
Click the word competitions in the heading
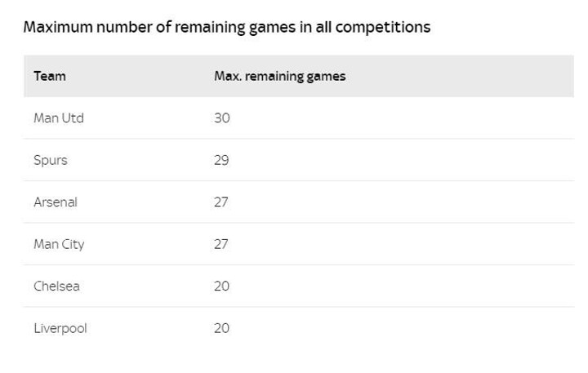pyautogui.click(x=383, y=28)
